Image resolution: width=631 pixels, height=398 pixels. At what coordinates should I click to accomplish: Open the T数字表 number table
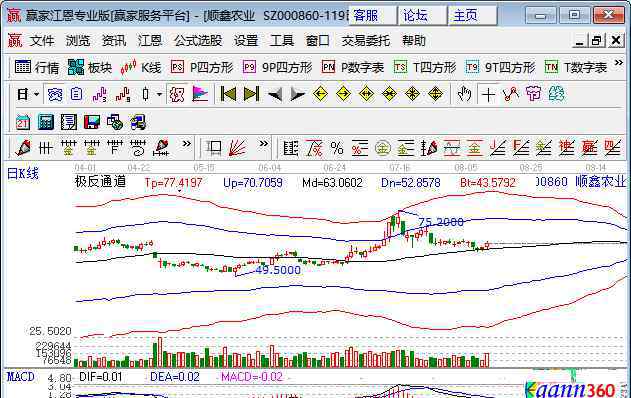(x=575, y=67)
